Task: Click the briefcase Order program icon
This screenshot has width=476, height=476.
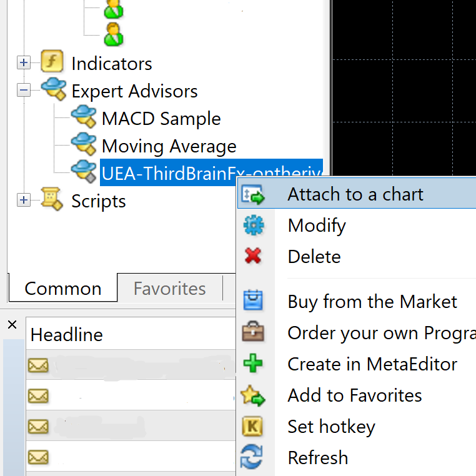Action: click(253, 332)
